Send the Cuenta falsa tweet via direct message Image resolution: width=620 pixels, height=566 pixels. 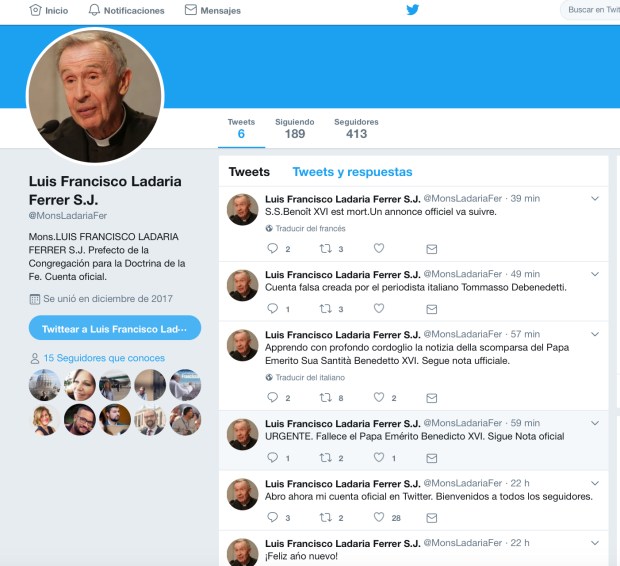[431, 309]
